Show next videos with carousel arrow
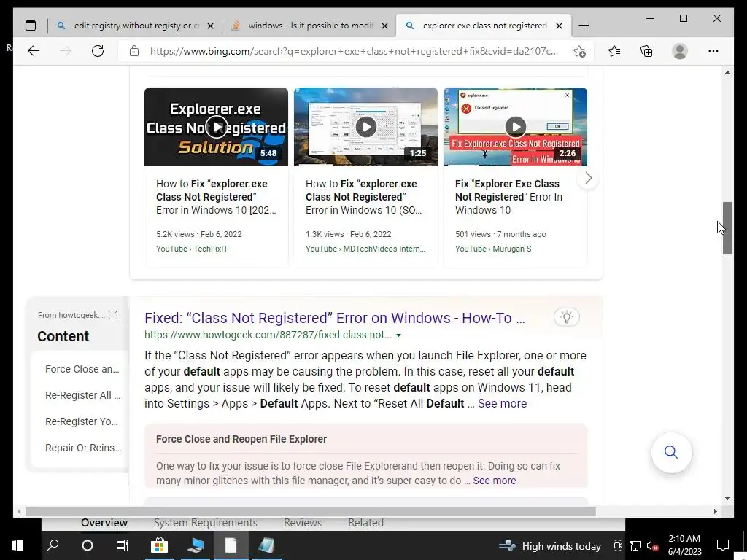 pos(589,179)
